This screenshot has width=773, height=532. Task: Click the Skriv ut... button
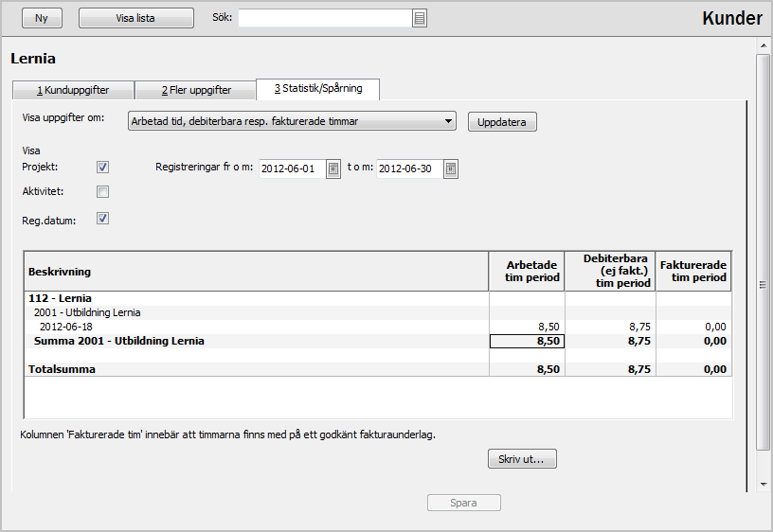pyautogui.click(x=522, y=459)
